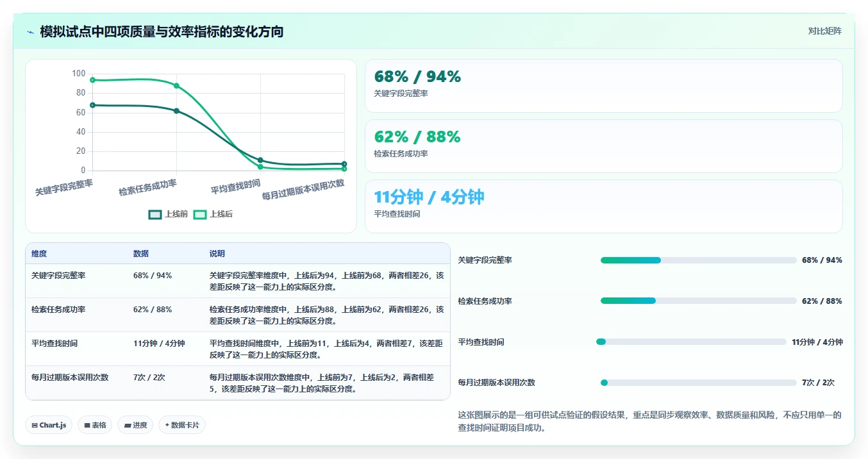Image resolution: width=868 pixels, height=459 pixels.
Task: Click the 进度 chip at the bottom
Action: 135,425
